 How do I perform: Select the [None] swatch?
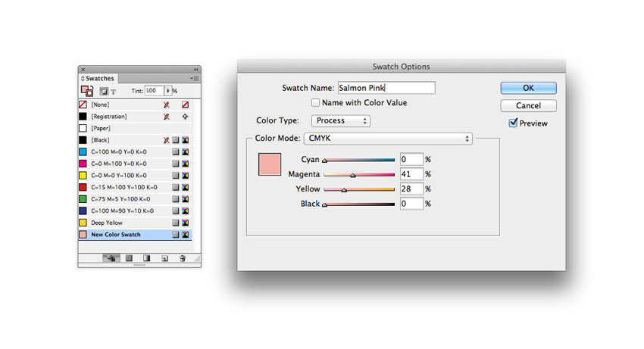pyautogui.click(x=135, y=105)
